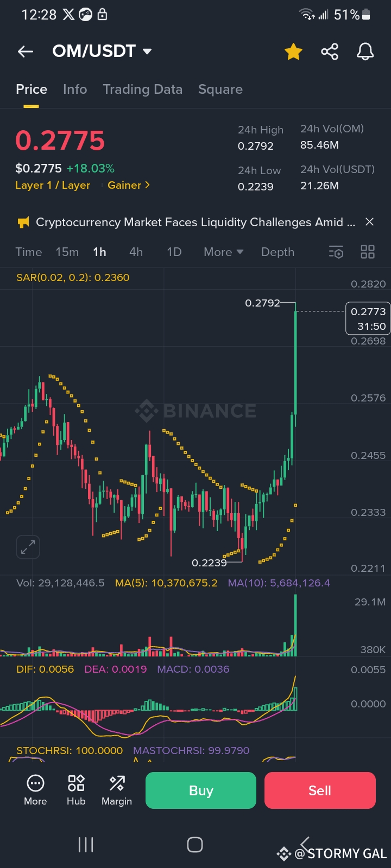Tap the red Sell button

pos(320,790)
